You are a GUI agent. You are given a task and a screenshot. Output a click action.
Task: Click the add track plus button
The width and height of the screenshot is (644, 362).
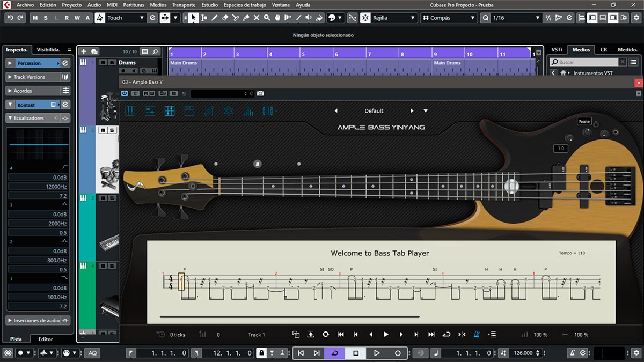click(83, 51)
